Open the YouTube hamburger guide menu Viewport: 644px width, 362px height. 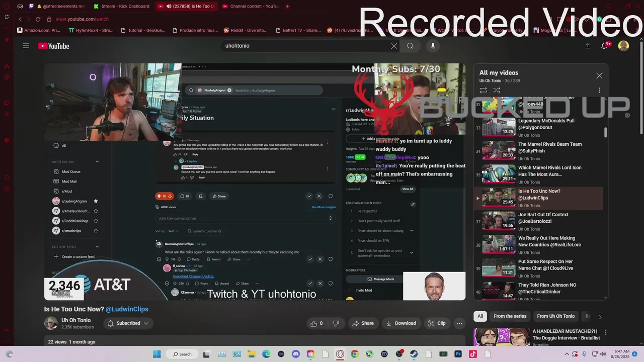coord(26,46)
